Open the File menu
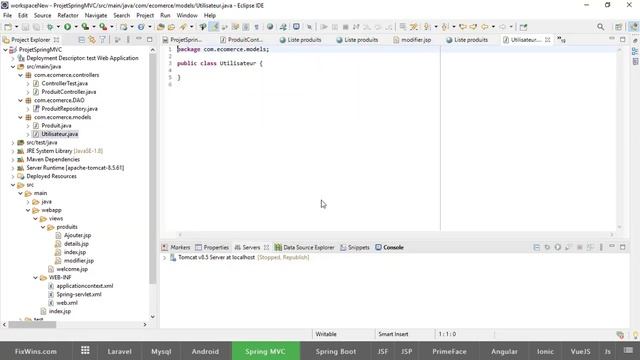Viewport: 640px width, 360px height. pos(7,16)
